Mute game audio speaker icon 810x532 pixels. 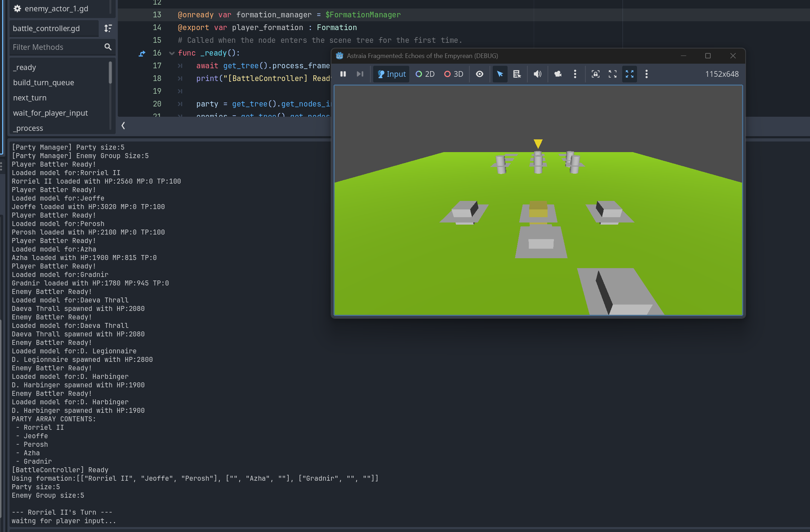pos(537,74)
